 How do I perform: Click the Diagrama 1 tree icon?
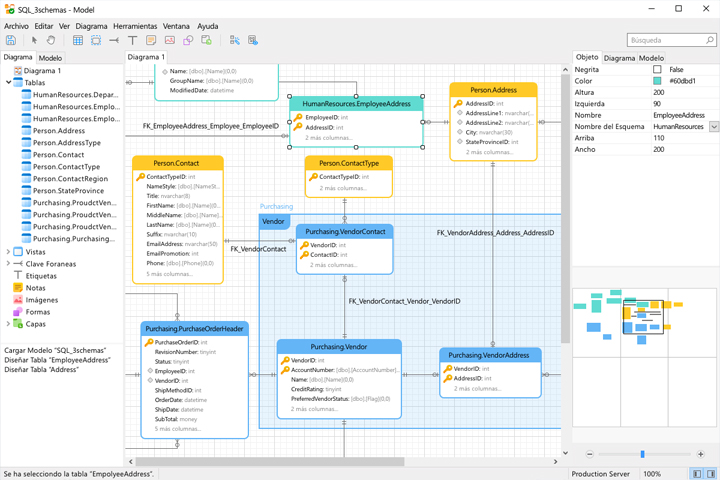click(18, 71)
